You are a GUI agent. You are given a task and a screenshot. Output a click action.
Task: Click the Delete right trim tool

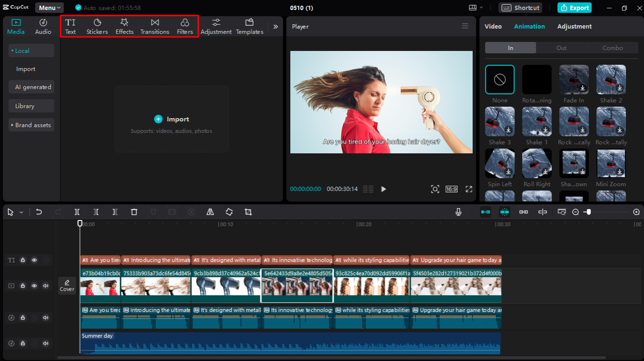click(115, 212)
